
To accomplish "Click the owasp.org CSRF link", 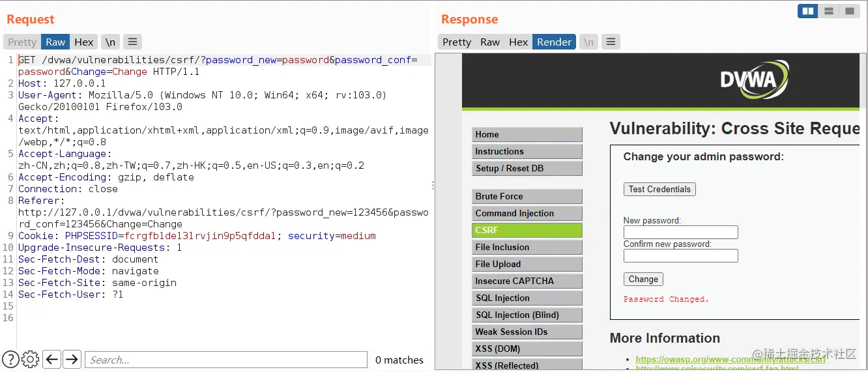I will tap(731, 359).
